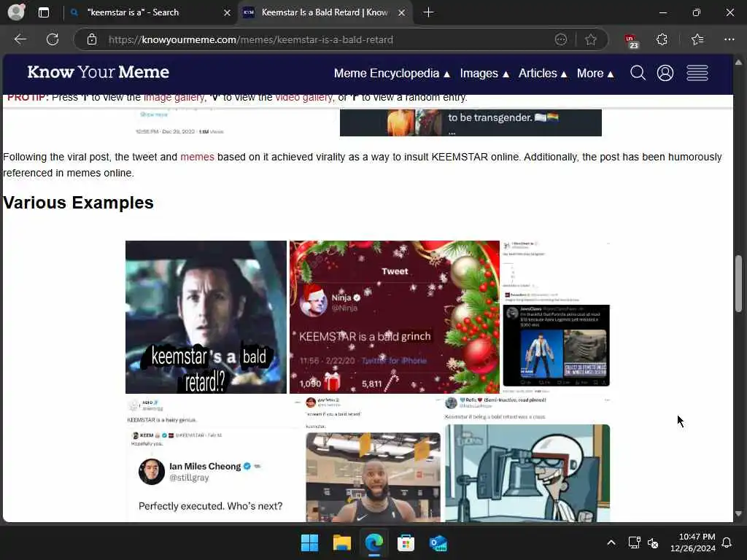
Task: Show hidden system tray icons chevron
Action: pos(611,542)
